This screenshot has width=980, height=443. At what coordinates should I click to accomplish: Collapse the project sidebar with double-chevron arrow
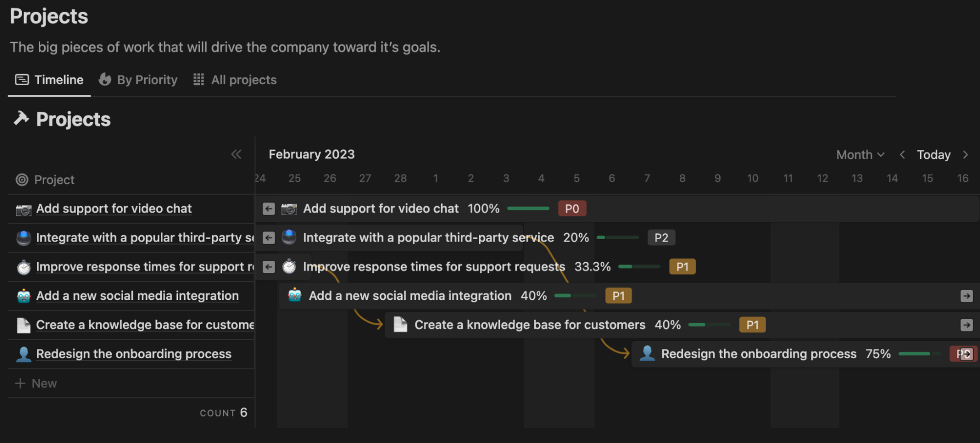click(x=236, y=154)
